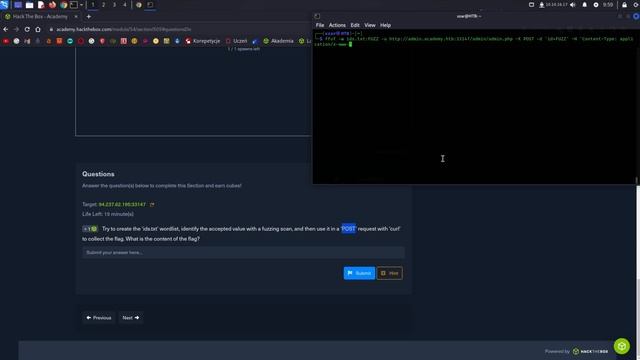Launch Firefox from the top panel

[x=52, y=5]
